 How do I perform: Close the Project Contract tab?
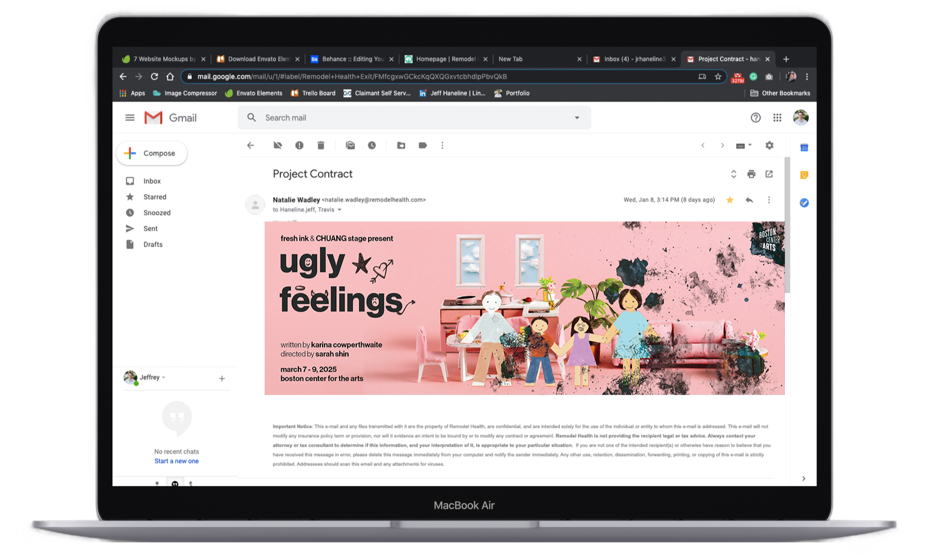click(768, 59)
